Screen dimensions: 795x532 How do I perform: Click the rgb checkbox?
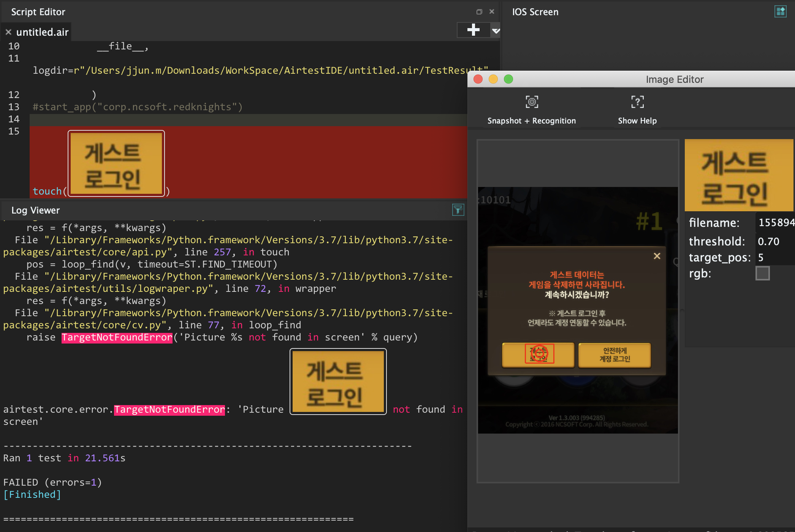[762, 273]
